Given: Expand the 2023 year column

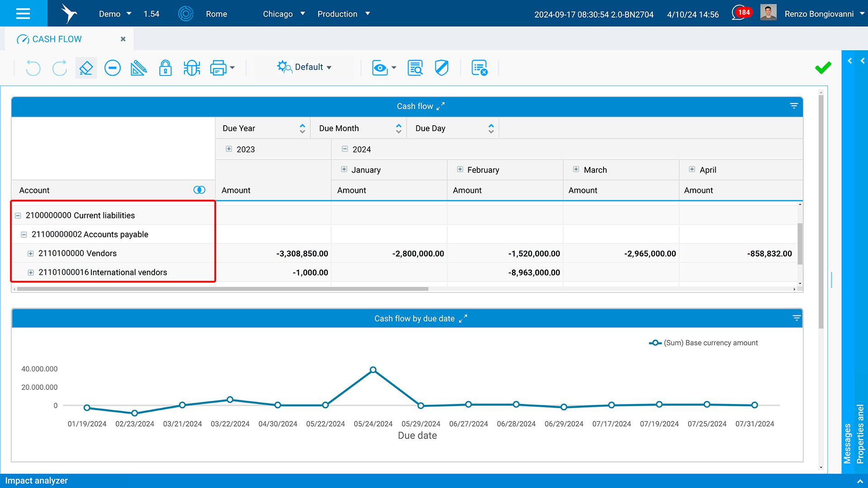Looking at the screenshot, I should point(229,149).
